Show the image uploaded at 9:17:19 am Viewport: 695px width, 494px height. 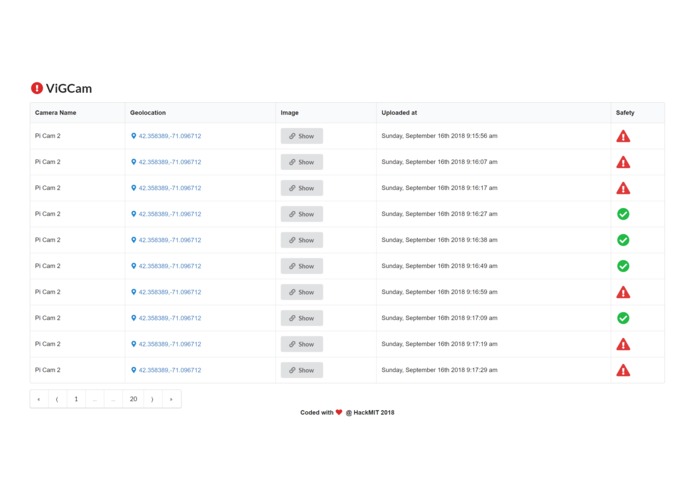[302, 344]
